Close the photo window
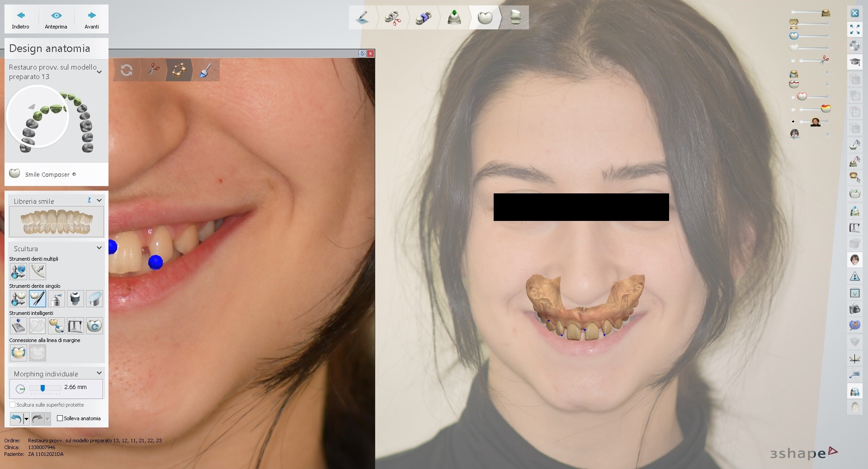The height and width of the screenshot is (469, 868). [x=370, y=53]
